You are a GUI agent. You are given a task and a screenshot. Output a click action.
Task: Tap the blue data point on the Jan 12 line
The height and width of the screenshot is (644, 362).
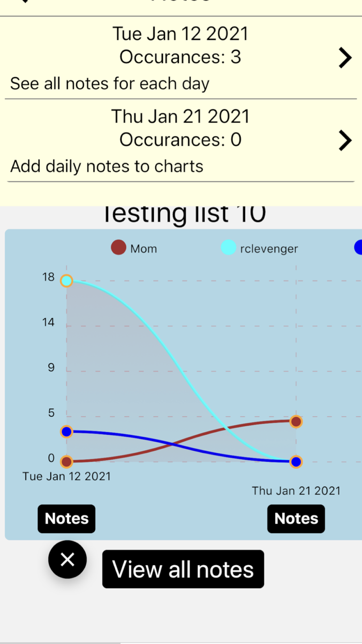pos(67,431)
